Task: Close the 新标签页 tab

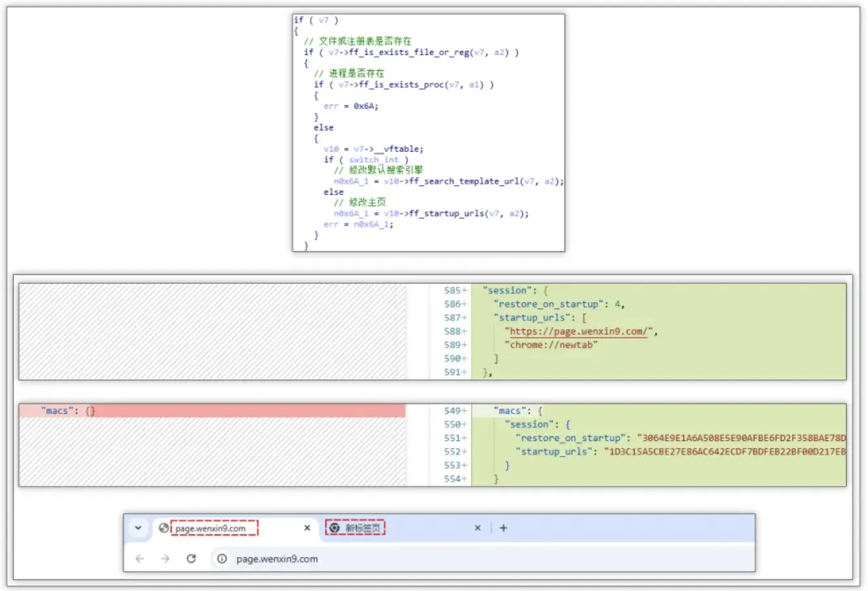Action: coord(478,528)
